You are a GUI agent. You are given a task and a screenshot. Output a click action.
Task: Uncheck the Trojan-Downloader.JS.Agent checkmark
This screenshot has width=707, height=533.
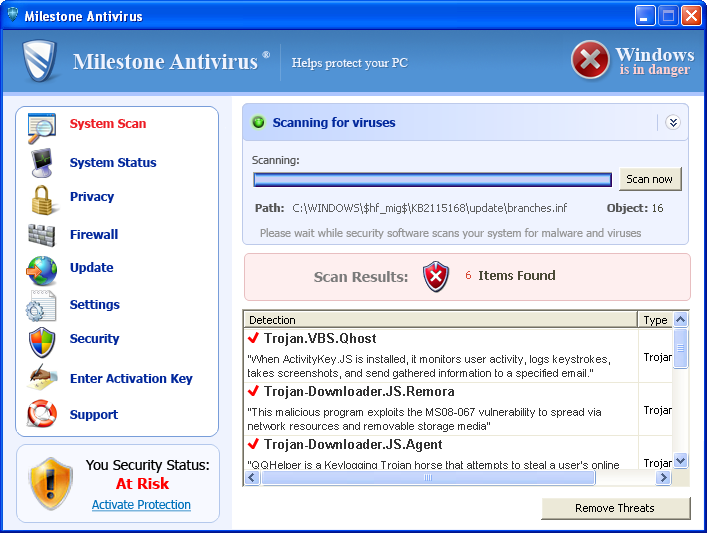[253, 444]
